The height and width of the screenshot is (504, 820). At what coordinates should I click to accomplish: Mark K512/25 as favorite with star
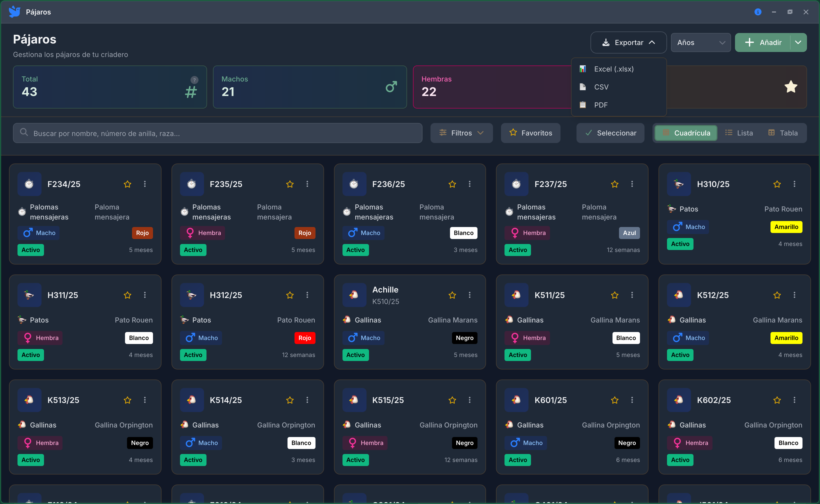[777, 295]
